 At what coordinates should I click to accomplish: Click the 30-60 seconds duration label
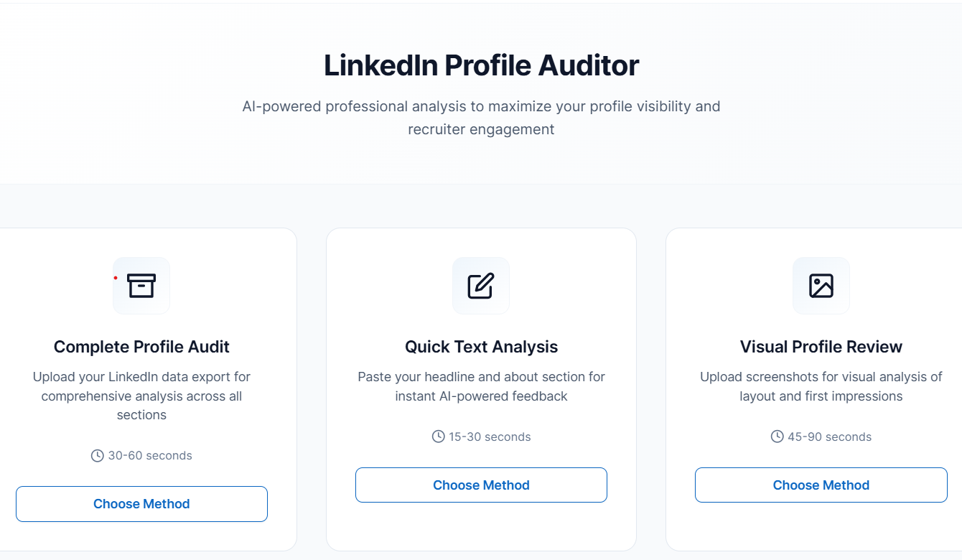coord(150,456)
